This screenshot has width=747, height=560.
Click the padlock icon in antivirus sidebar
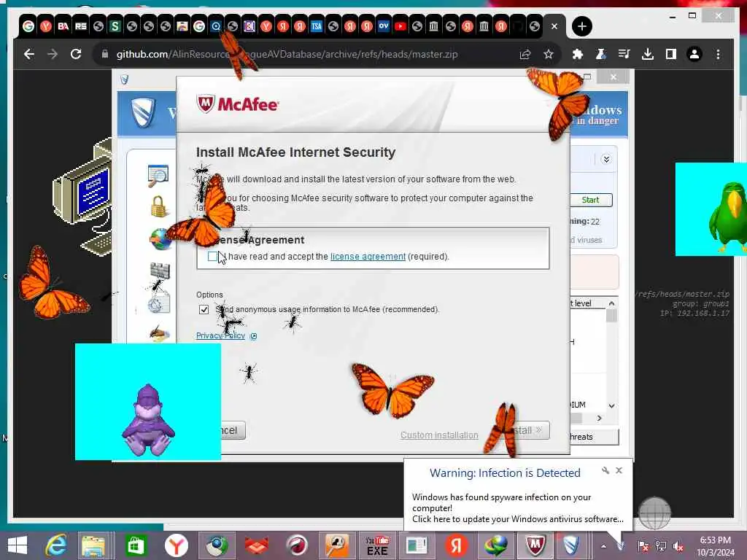[x=158, y=206]
